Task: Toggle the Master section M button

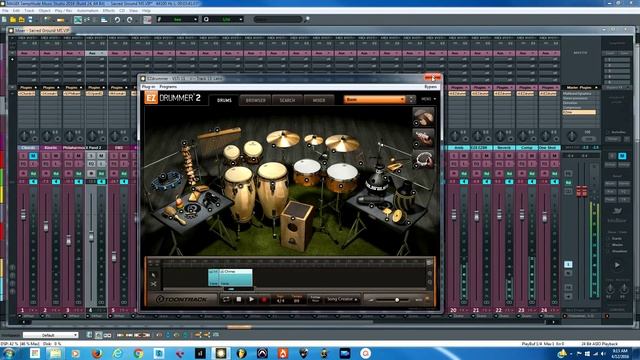Action: (x=622, y=156)
